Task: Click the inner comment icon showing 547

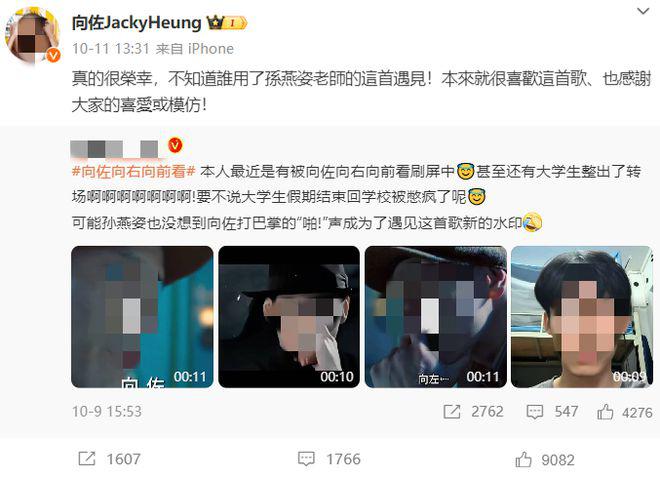Action: tap(535, 412)
